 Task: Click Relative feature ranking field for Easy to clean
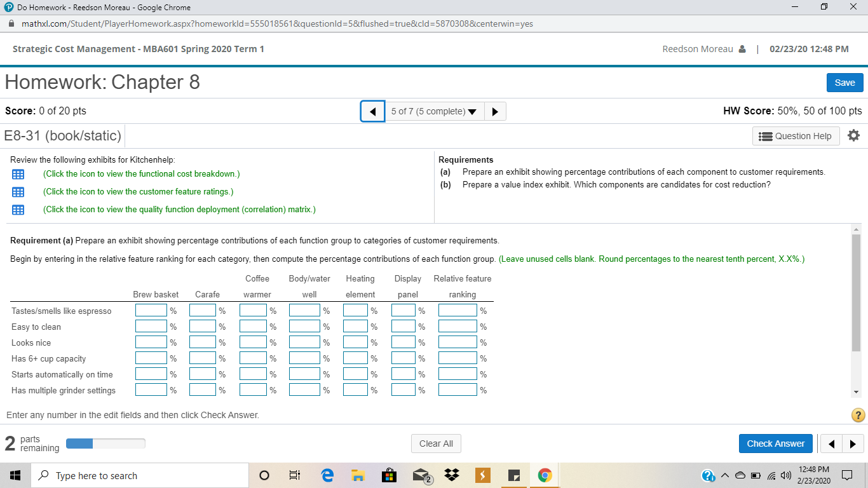pyautogui.click(x=458, y=327)
